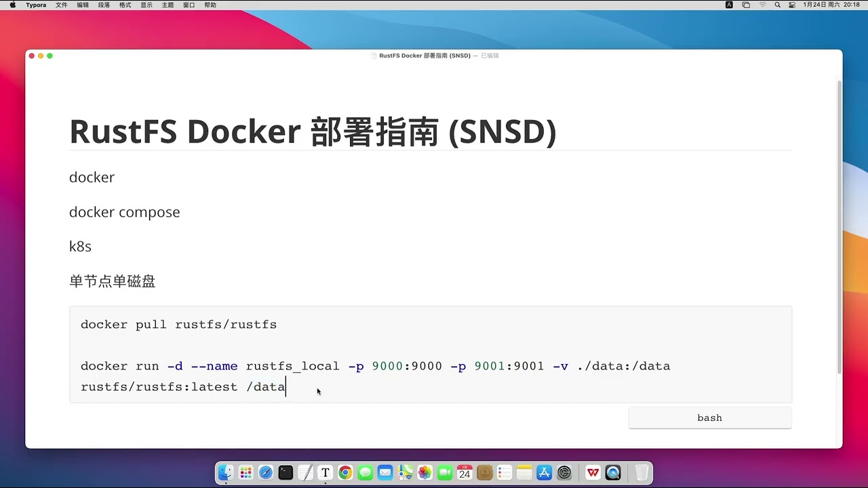
Task: Open Finder in the dock
Action: coord(226,472)
